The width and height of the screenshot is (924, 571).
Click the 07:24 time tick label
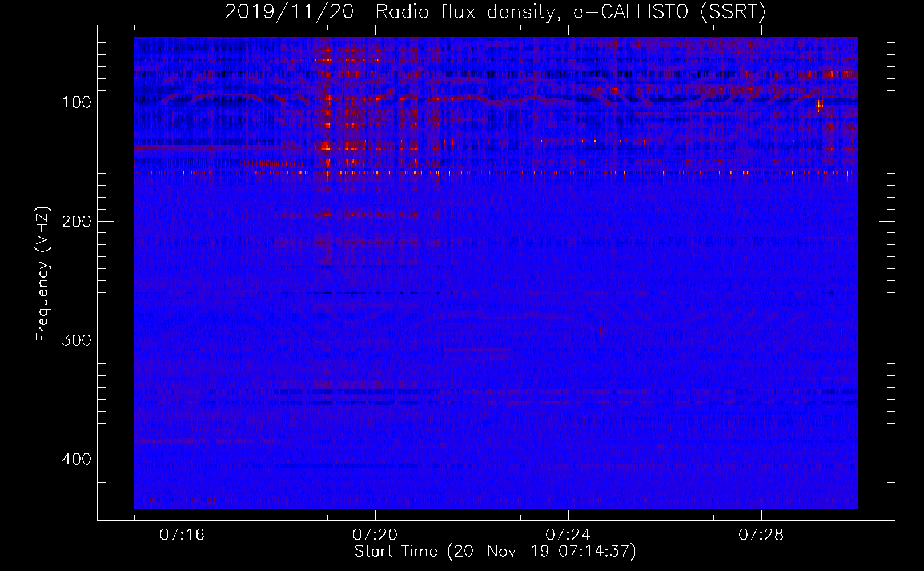pyautogui.click(x=568, y=535)
